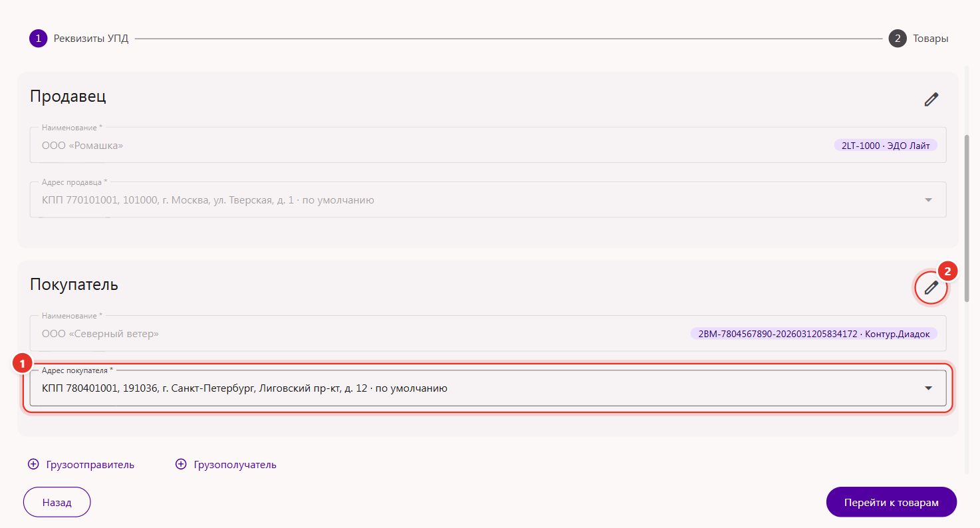Add a Грузополучатель

[x=225, y=465]
